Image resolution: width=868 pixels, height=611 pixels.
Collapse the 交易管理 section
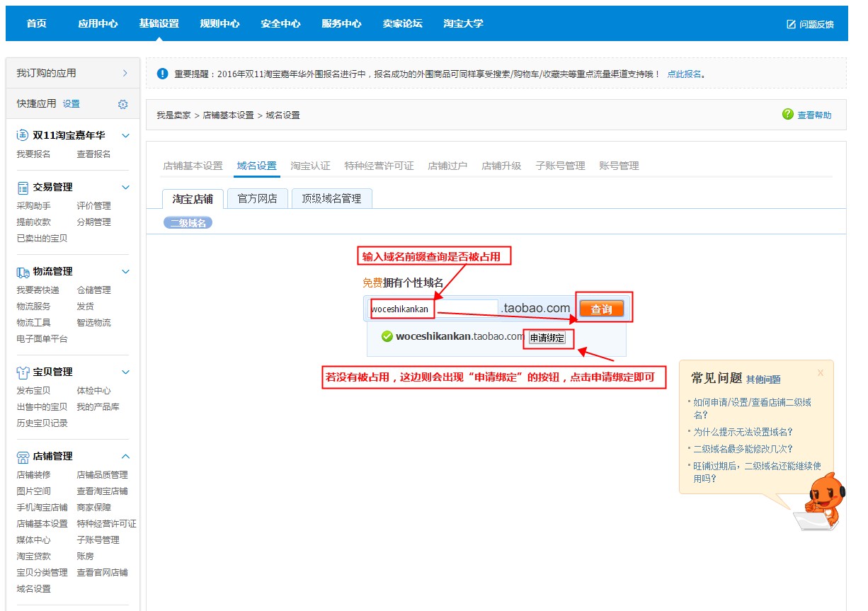(125, 187)
